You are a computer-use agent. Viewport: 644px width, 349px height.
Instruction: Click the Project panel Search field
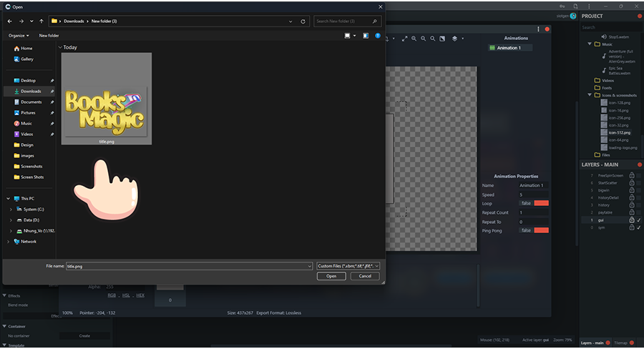tap(611, 27)
